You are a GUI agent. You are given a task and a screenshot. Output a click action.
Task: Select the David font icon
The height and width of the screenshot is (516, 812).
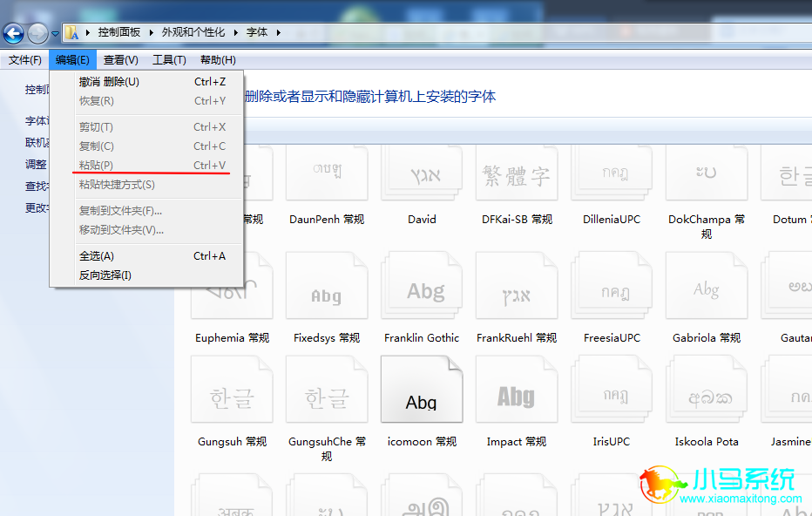pyautogui.click(x=422, y=173)
